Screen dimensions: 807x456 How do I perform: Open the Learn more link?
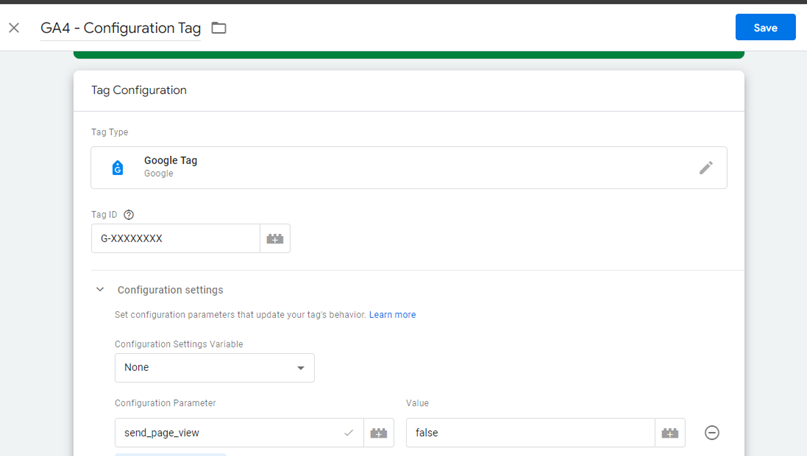pyautogui.click(x=392, y=314)
